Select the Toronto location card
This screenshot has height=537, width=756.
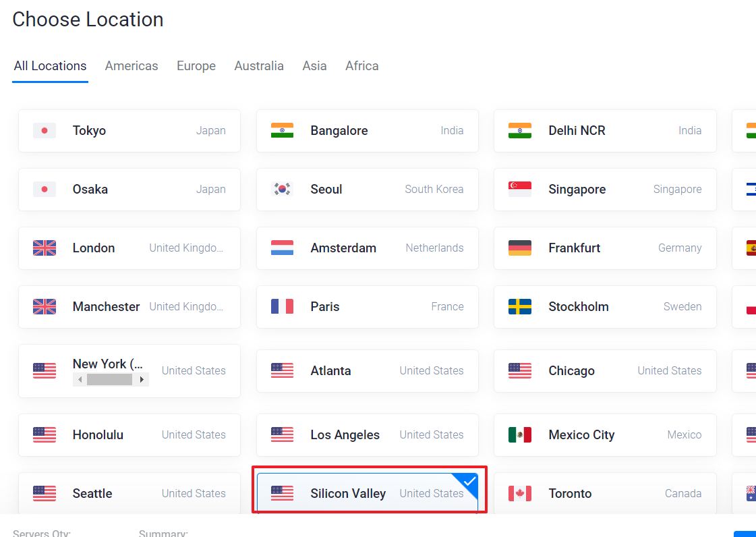(605, 493)
